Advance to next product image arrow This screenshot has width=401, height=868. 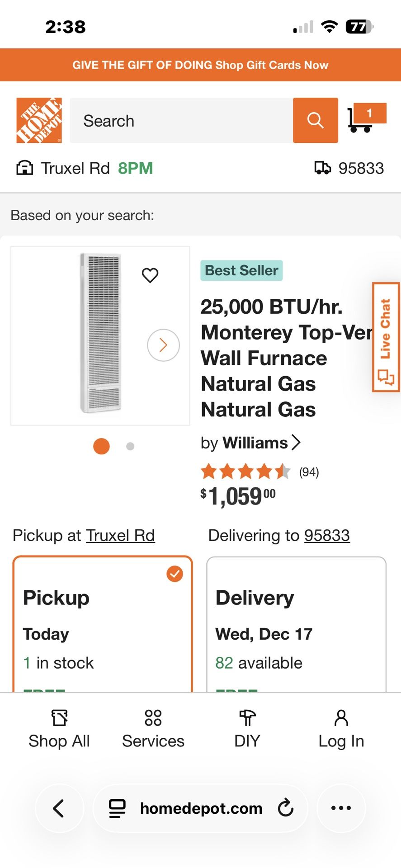163,345
